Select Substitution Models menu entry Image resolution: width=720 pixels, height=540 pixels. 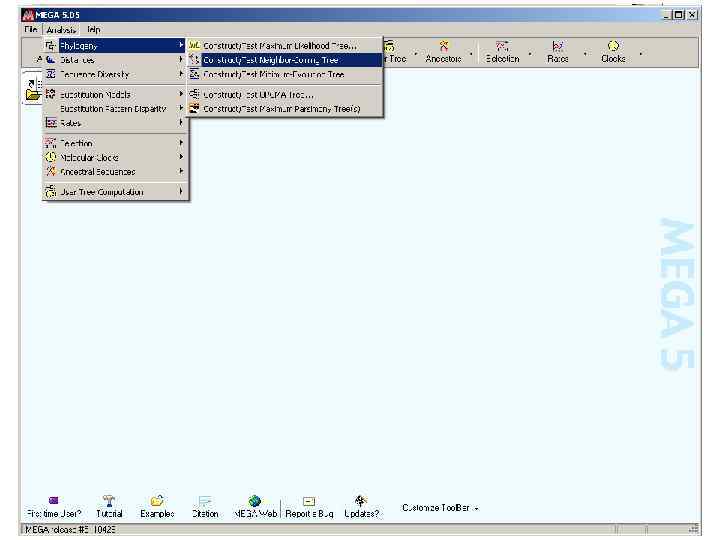(x=115, y=95)
